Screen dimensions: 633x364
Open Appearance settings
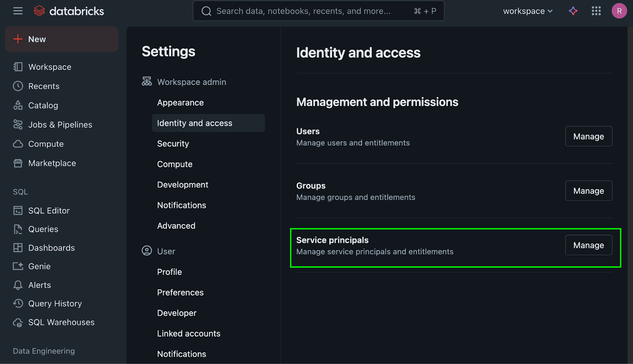[x=180, y=102]
